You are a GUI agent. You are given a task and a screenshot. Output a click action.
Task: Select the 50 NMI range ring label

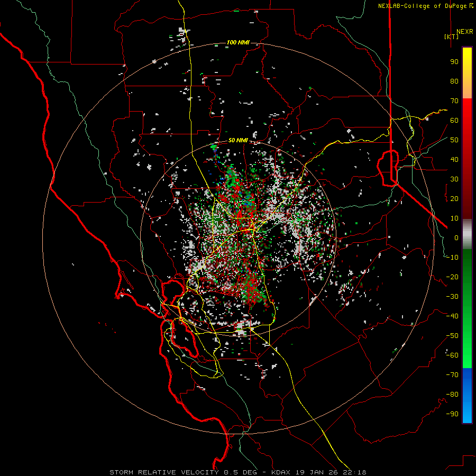[238, 140]
